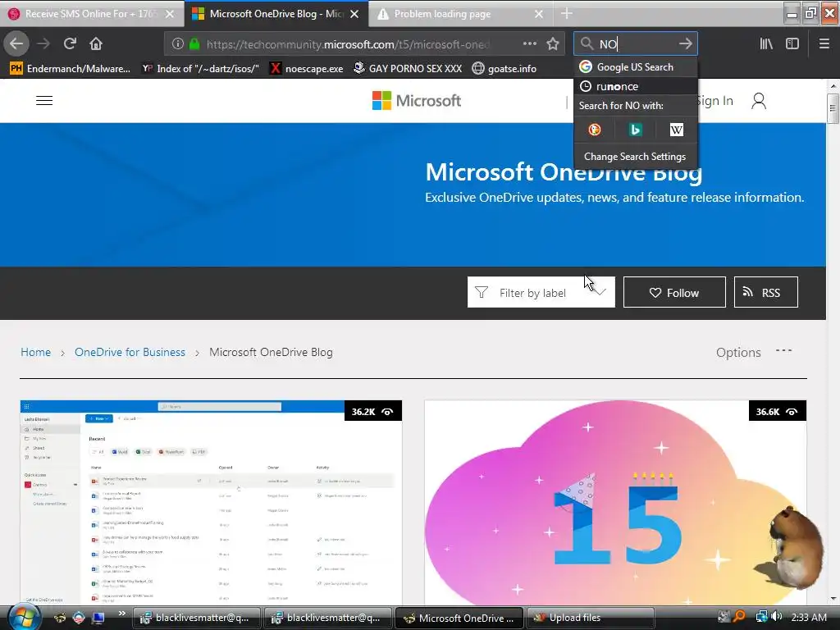Expand the quick launch overflow chevron

122,614
